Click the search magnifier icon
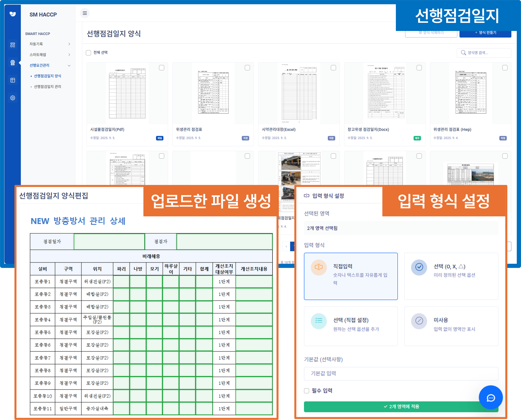The image size is (521, 420). (x=463, y=53)
